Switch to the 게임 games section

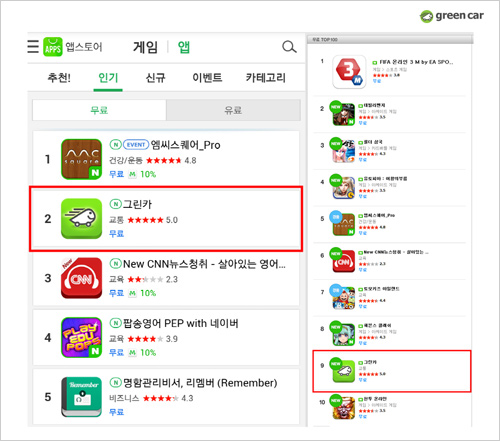tap(145, 47)
